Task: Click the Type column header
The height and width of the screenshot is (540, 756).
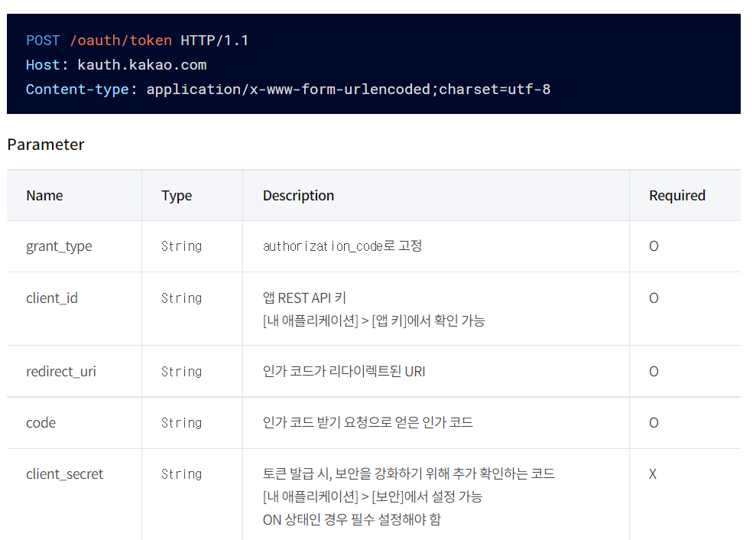Action: click(x=177, y=196)
